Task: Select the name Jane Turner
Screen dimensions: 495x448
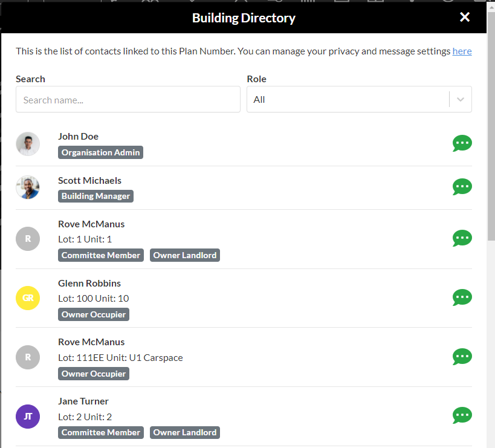Action: tap(83, 401)
